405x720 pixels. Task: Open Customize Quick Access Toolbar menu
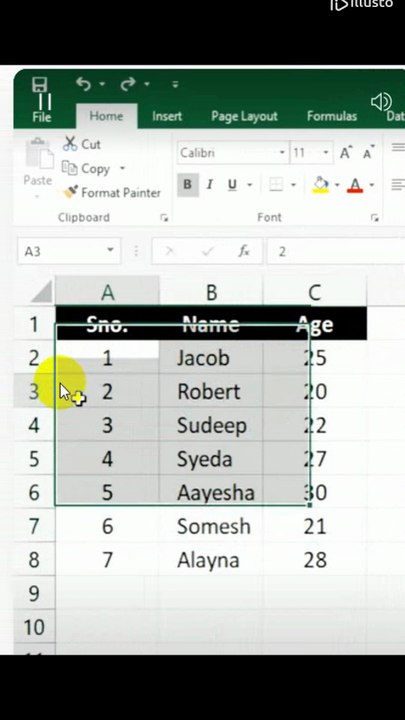point(175,84)
